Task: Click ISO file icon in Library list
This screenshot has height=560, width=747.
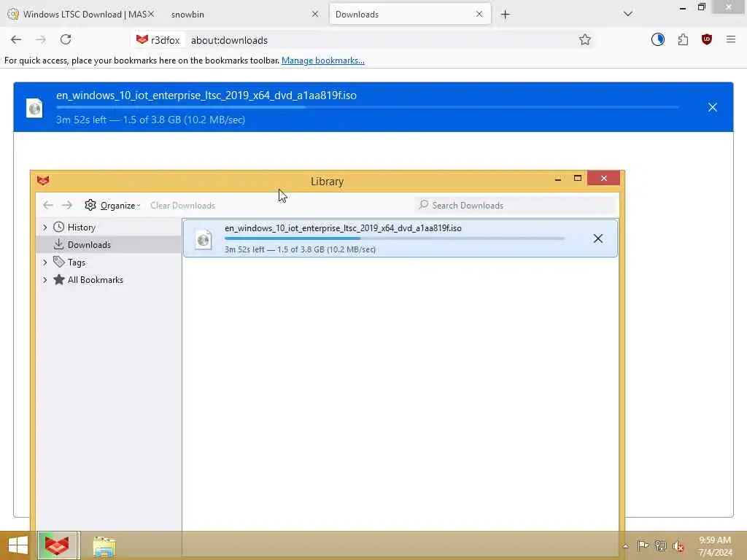Action: (204, 239)
